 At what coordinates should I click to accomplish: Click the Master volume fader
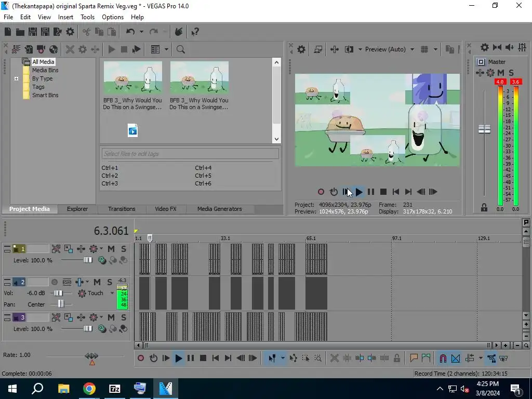[485, 129]
